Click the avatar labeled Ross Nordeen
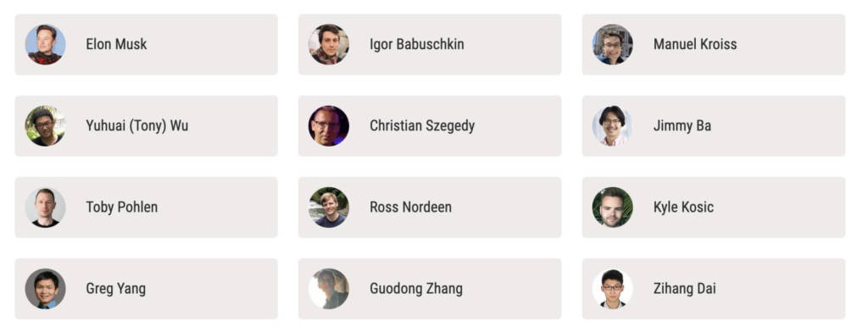 329,207
